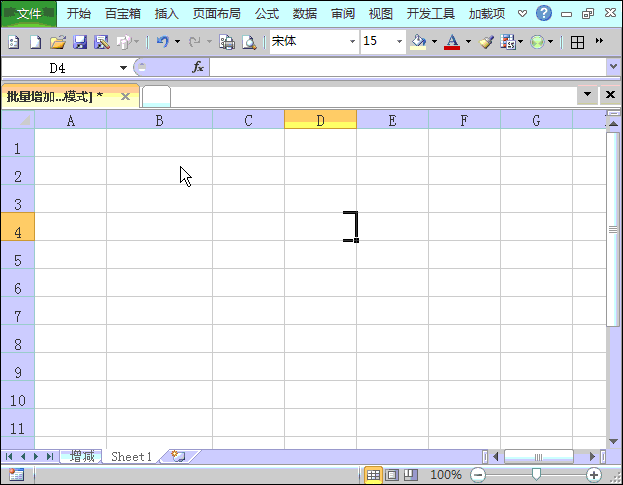Click into the formula bar input

[x=408, y=67]
